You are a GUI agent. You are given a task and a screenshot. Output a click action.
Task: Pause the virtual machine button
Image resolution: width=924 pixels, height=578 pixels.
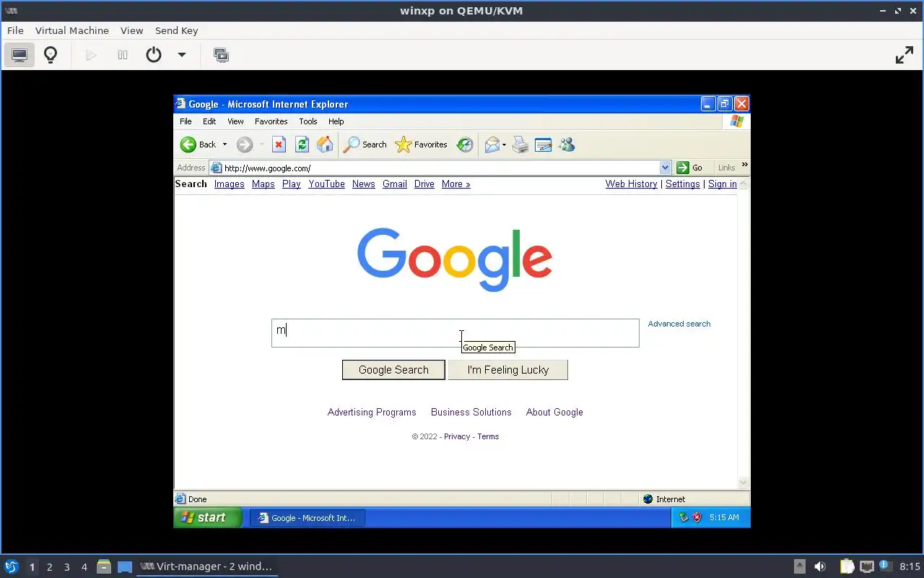(123, 55)
